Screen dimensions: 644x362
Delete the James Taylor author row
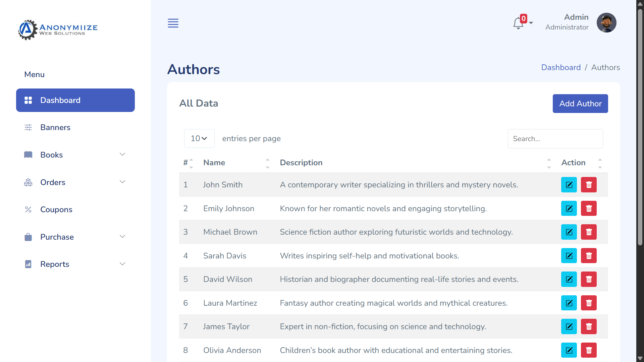[589, 326]
